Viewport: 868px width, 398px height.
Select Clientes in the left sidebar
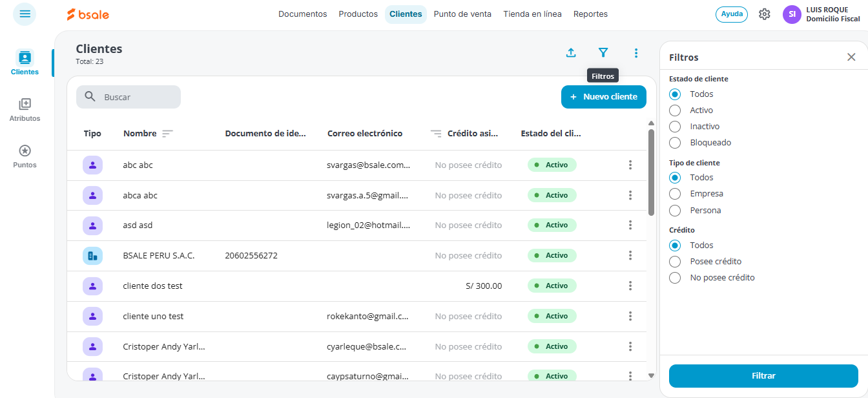pyautogui.click(x=25, y=63)
